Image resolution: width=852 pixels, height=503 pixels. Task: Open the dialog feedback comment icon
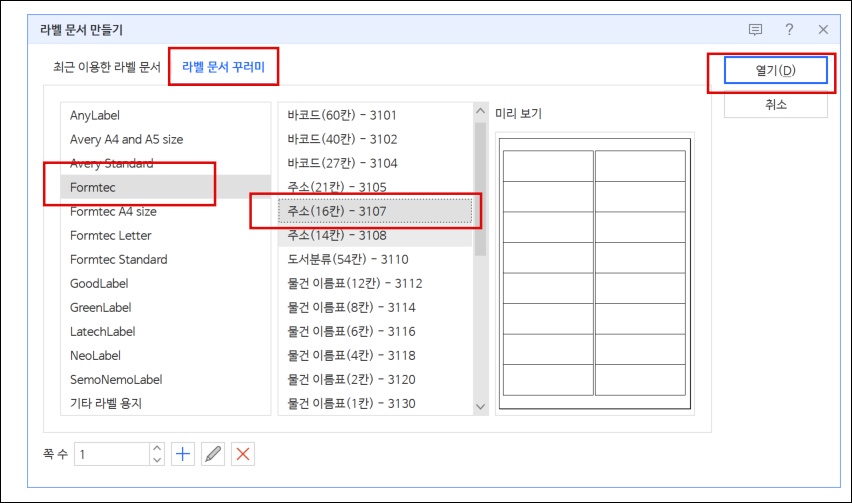click(x=755, y=29)
